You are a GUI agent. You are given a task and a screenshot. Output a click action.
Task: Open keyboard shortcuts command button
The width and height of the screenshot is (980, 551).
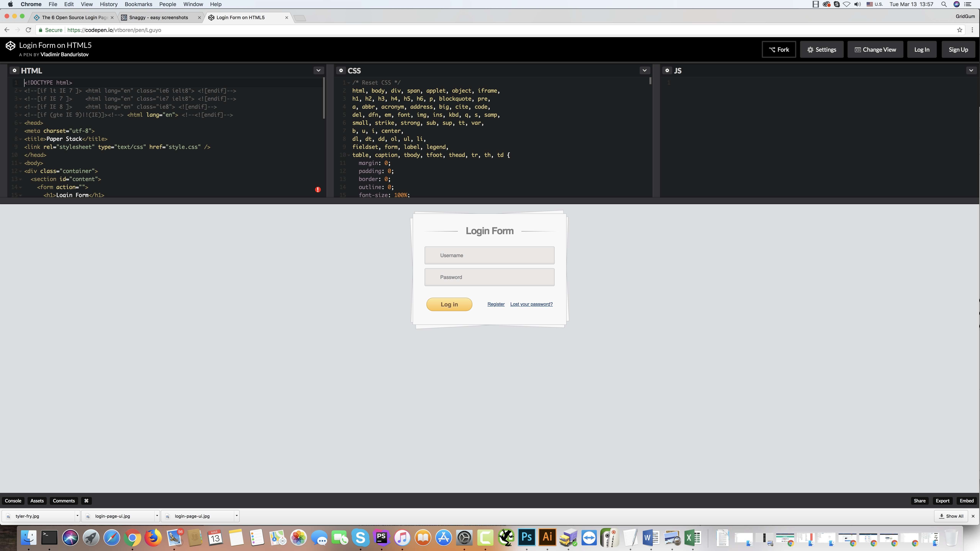pyautogui.click(x=86, y=501)
